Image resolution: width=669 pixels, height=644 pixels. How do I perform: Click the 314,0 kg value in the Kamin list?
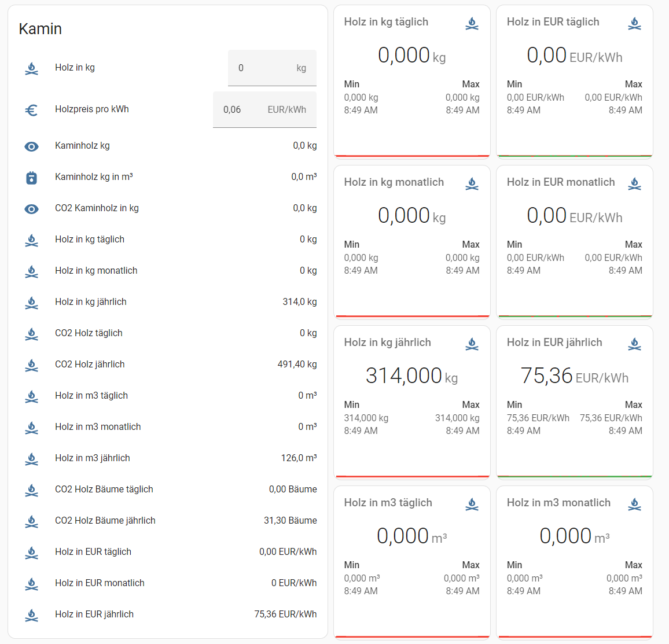[x=300, y=302]
